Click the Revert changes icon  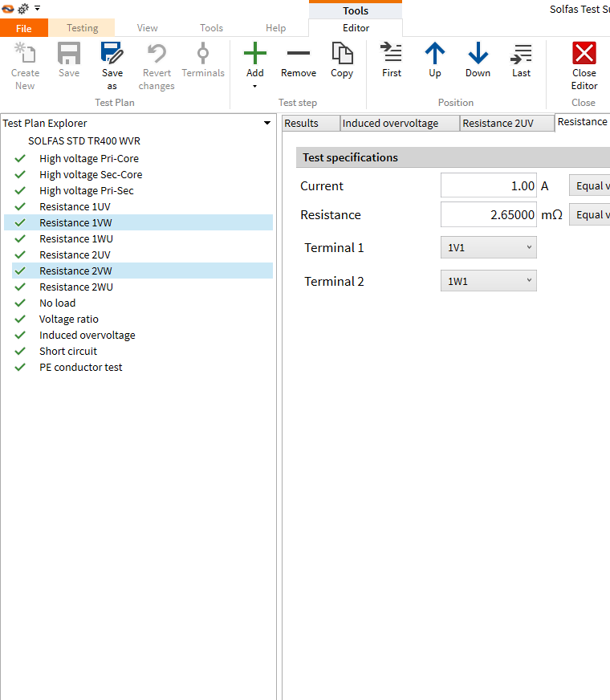(157, 54)
